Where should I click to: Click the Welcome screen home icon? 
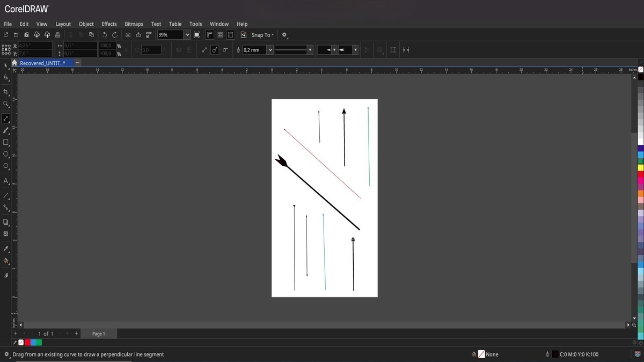pyautogui.click(x=14, y=63)
